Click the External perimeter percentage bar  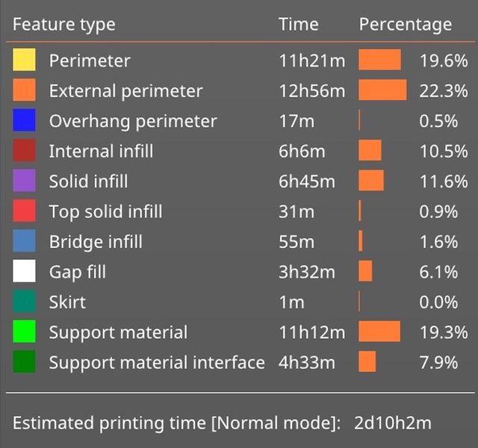click(x=382, y=90)
